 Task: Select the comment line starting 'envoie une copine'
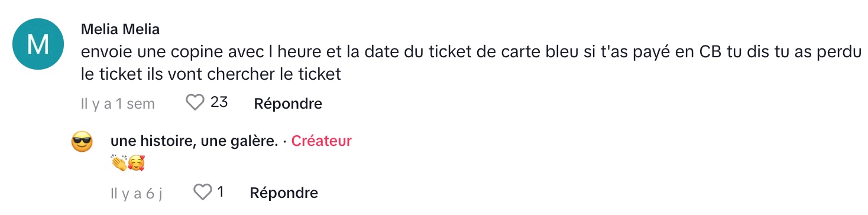tap(471, 51)
